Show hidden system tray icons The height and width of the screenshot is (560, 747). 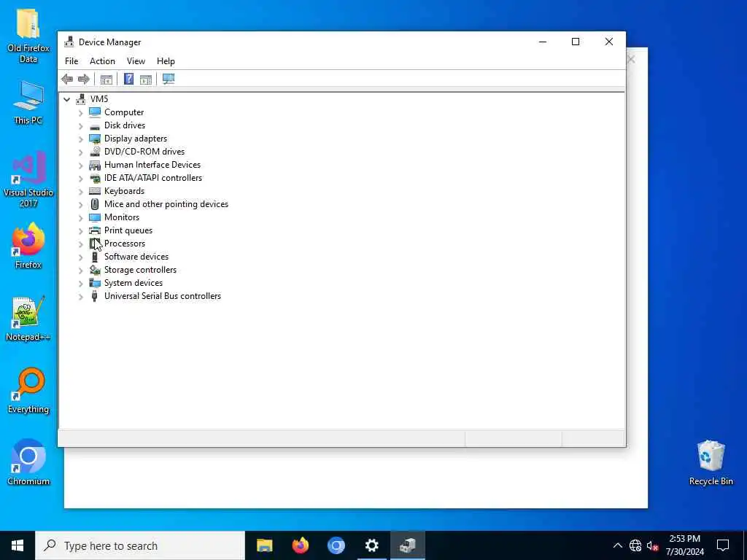pos(617,545)
